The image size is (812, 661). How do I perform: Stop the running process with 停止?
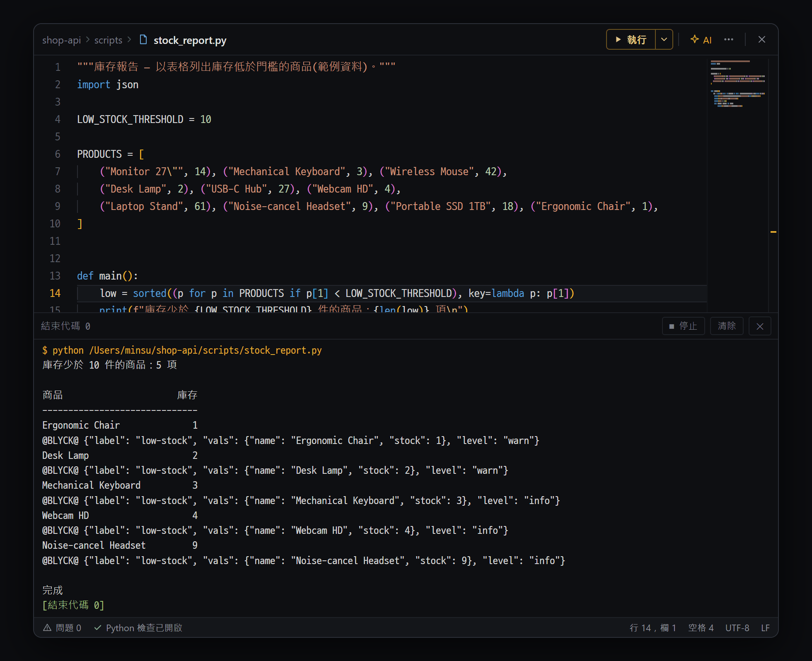684,326
